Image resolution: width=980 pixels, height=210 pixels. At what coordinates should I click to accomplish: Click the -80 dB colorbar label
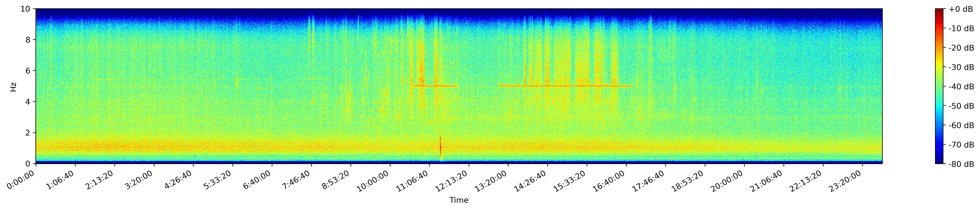click(961, 164)
